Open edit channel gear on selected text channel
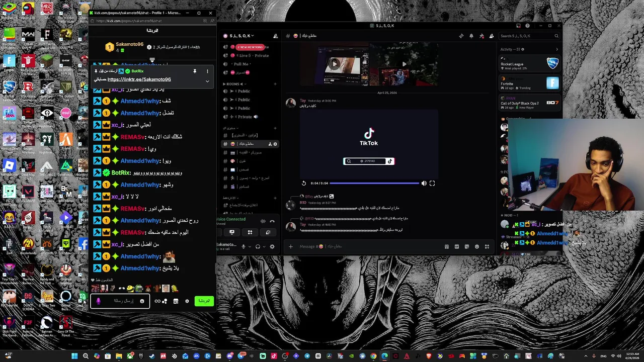644x362 pixels. (x=275, y=144)
